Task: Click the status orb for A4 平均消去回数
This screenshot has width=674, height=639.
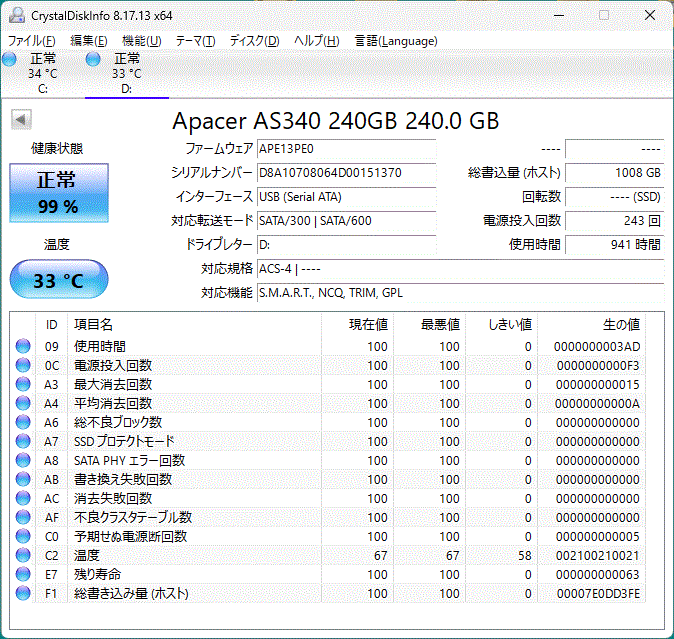Action: click(x=23, y=403)
